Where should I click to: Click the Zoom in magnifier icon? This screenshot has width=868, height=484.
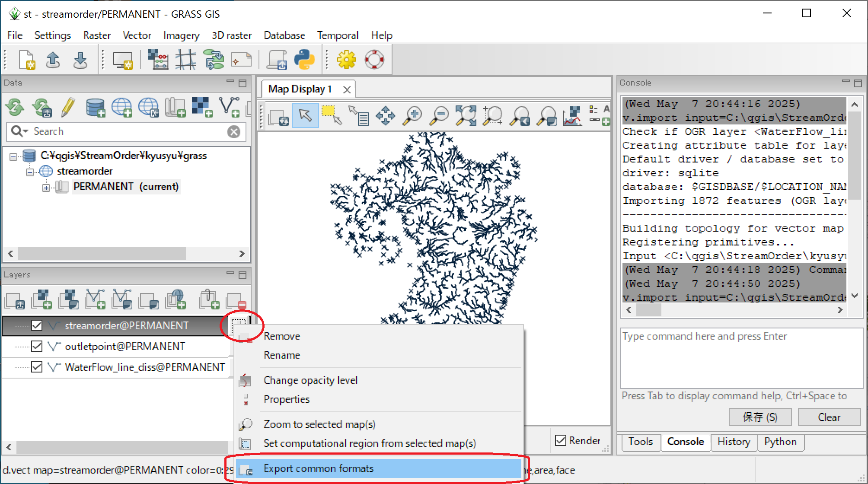click(x=412, y=116)
